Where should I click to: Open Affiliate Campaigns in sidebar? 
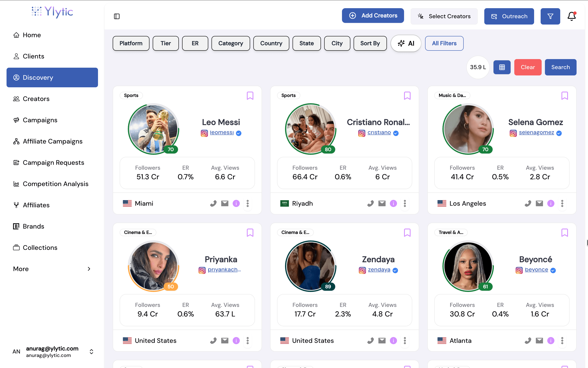coord(52,141)
